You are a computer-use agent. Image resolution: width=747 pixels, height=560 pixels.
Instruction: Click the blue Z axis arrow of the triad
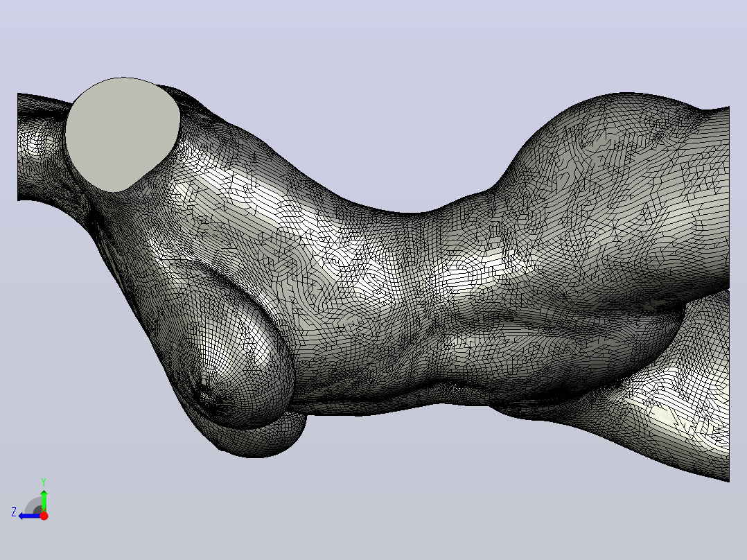tap(28, 516)
